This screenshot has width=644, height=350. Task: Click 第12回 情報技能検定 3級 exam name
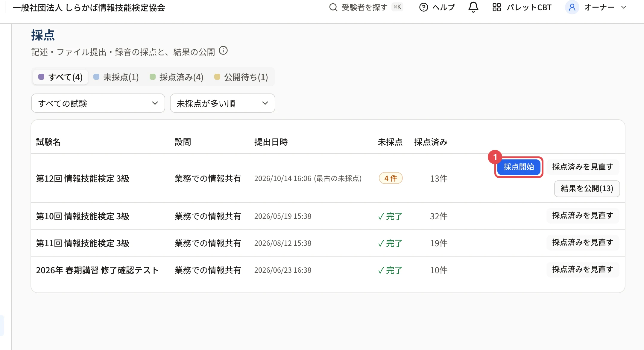83,179
